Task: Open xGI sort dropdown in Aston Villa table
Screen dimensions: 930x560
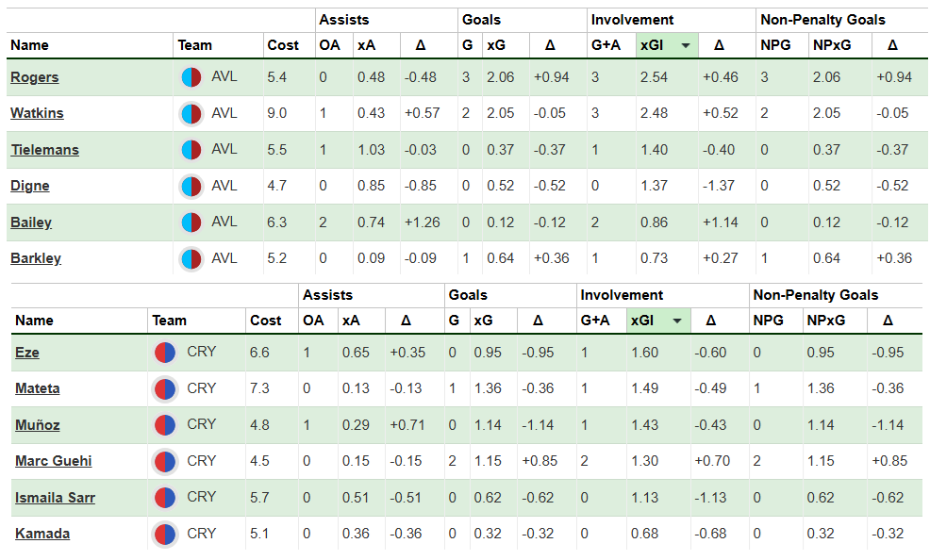Action: tap(686, 45)
